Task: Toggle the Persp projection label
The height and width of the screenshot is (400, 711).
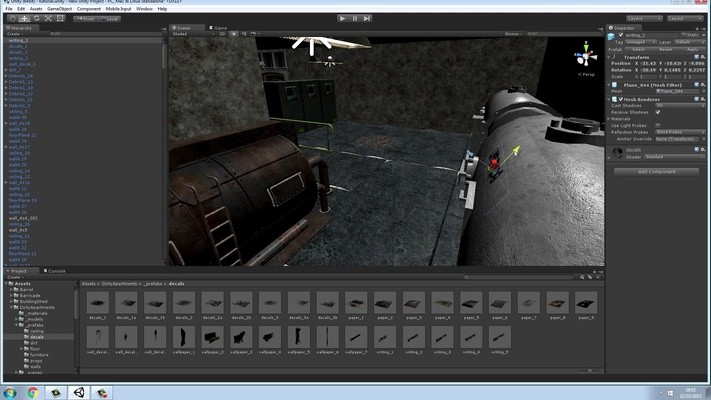Action: pos(586,74)
